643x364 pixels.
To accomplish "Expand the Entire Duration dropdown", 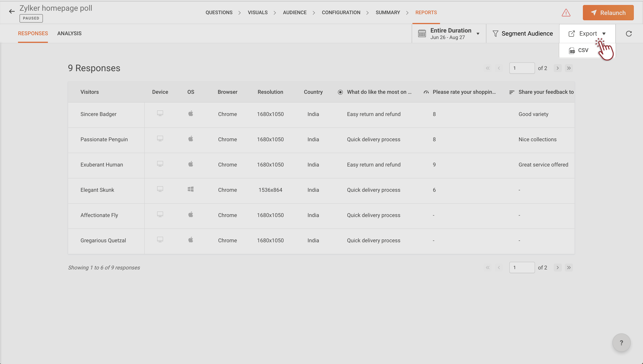I will pyautogui.click(x=478, y=33).
